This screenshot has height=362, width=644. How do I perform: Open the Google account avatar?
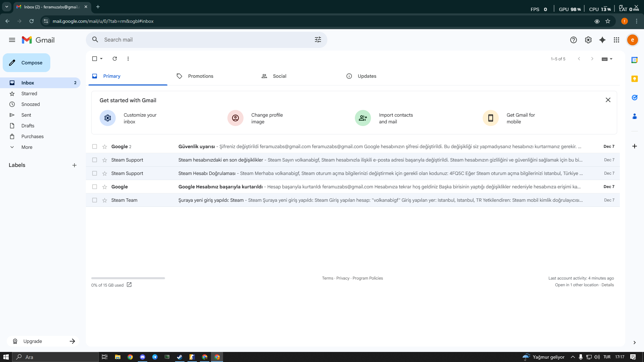pyautogui.click(x=633, y=40)
